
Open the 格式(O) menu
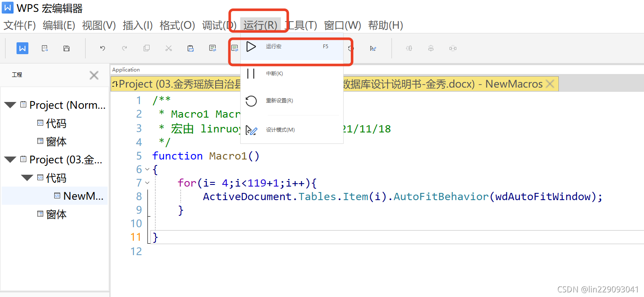pyautogui.click(x=177, y=25)
